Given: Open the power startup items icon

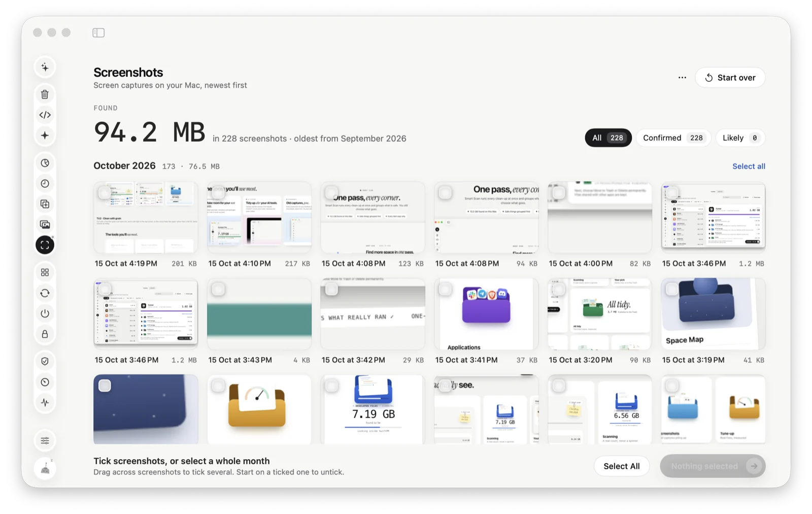Looking at the screenshot, I should tap(45, 313).
